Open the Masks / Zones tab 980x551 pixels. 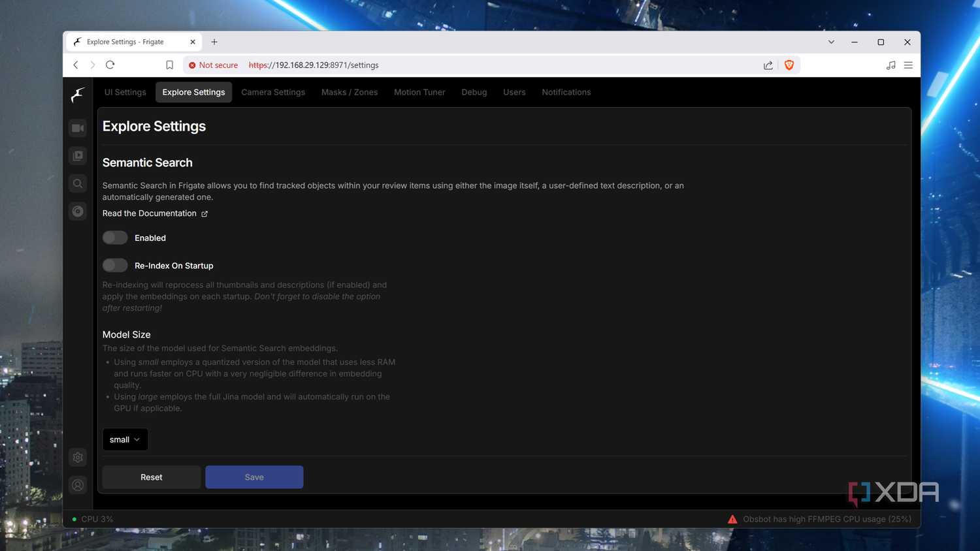350,92
